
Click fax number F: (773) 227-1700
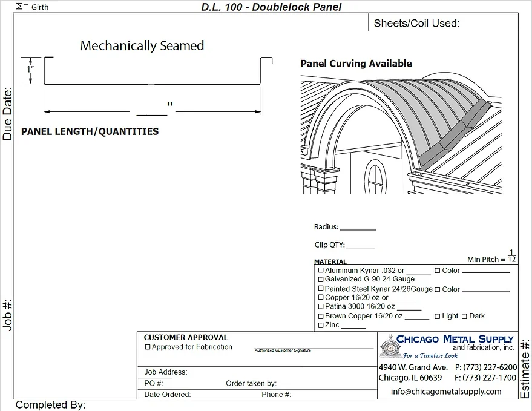485,378
